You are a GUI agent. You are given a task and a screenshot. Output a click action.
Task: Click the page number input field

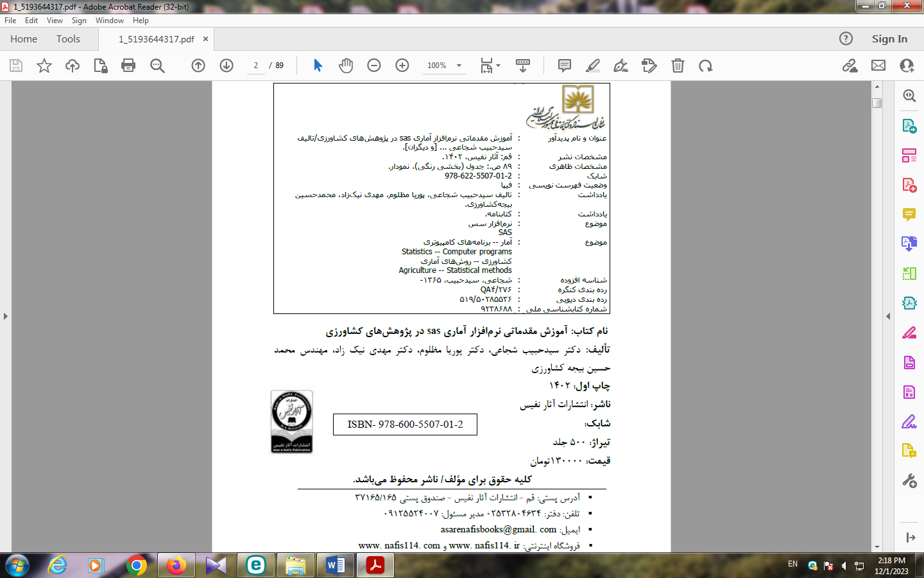click(x=256, y=66)
